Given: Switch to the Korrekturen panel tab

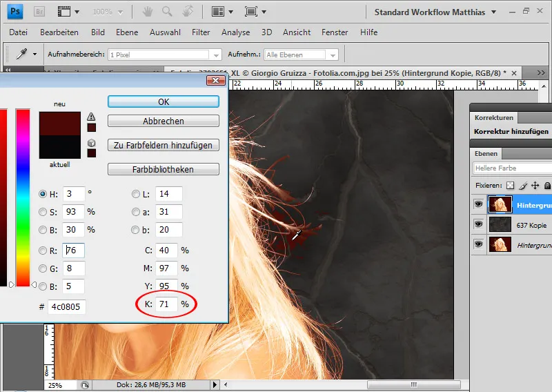Looking at the screenshot, I should pos(493,117).
